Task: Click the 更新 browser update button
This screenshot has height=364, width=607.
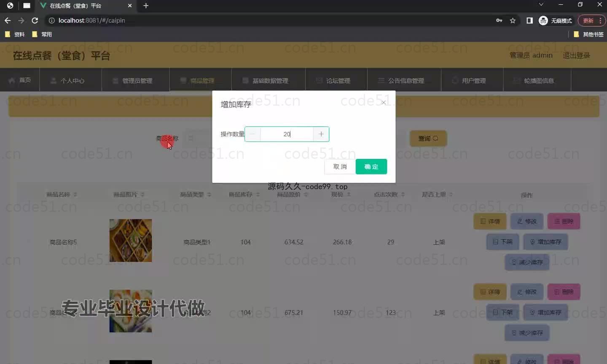Action: point(588,20)
